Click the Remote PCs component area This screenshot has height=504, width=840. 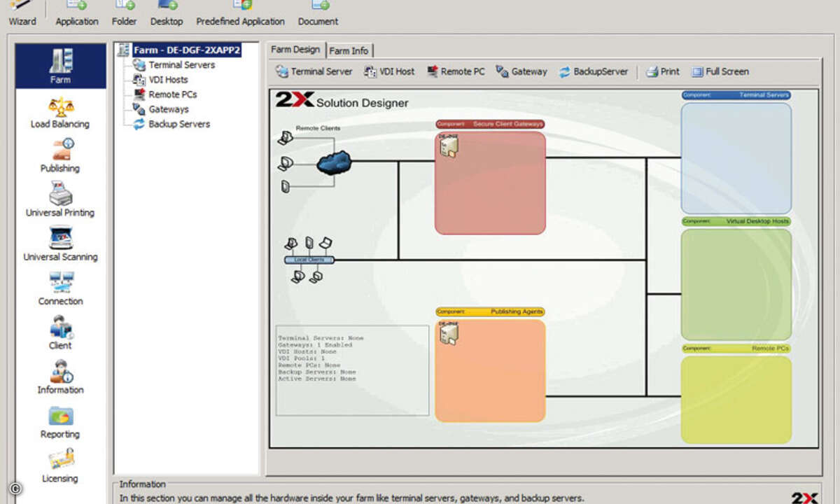(736, 400)
